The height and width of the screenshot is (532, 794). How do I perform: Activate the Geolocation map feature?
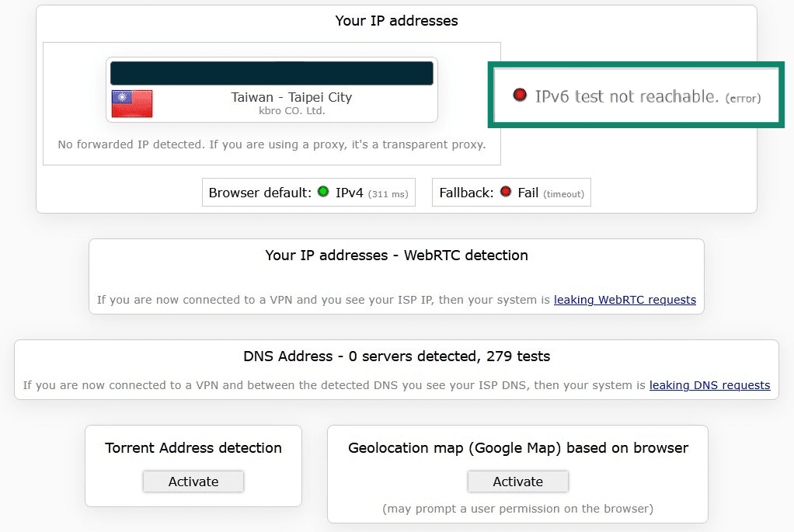tap(517, 482)
